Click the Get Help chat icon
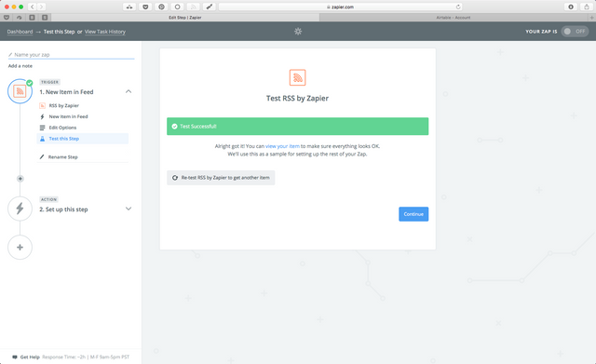Image resolution: width=596 pixels, height=364 pixels. point(15,357)
